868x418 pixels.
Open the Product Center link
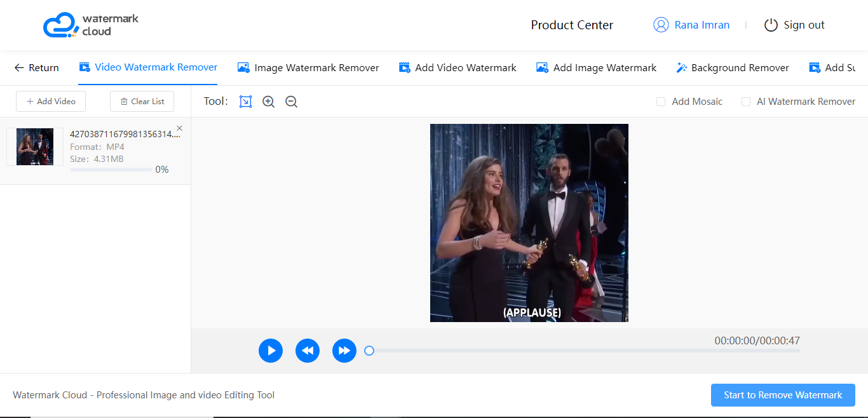(572, 25)
